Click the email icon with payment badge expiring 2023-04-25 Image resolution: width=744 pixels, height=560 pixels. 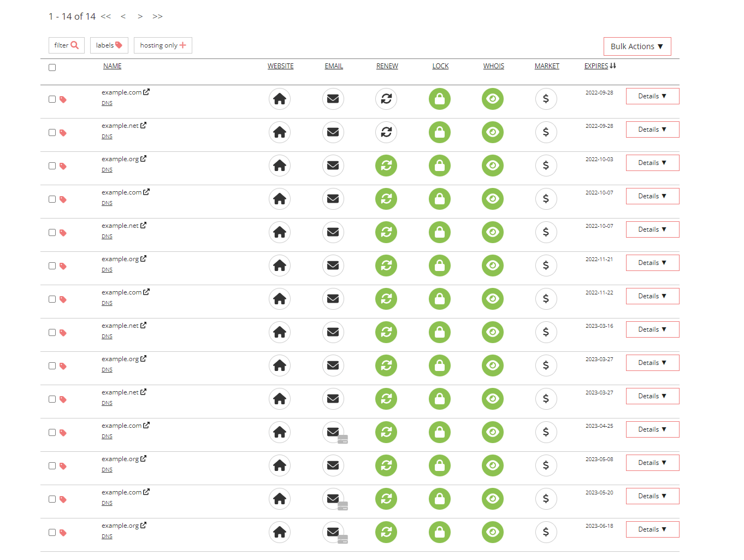tap(333, 432)
